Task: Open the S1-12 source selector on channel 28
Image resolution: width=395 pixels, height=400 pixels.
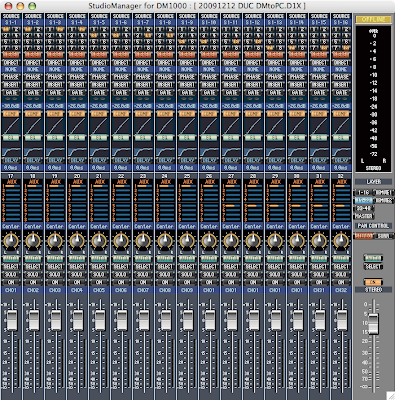Action: 253,22
